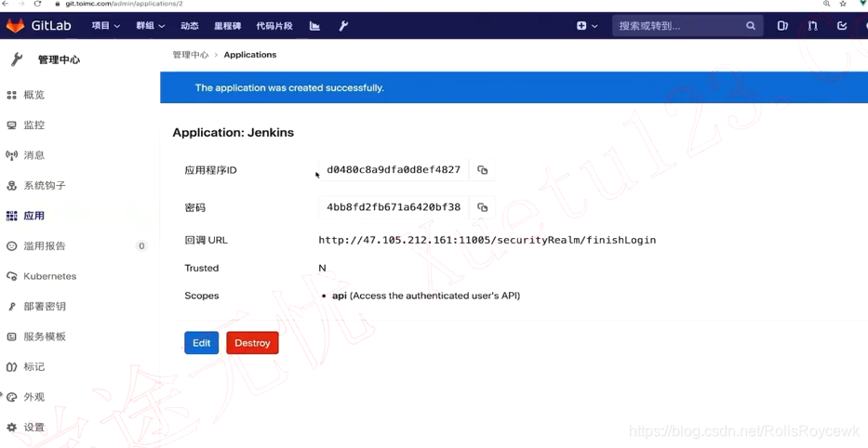Click the browser zoom magnifier icon

[826, 4]
